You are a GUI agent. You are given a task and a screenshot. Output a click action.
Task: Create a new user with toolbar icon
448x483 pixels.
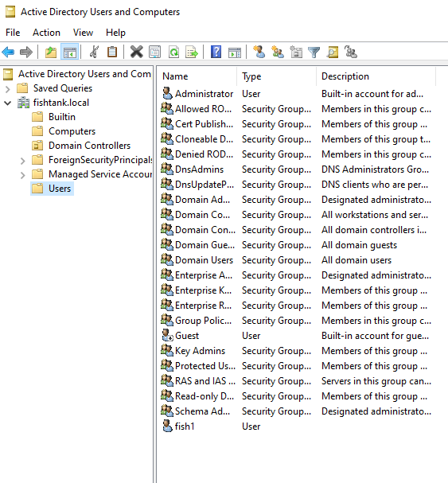point(259,52)
